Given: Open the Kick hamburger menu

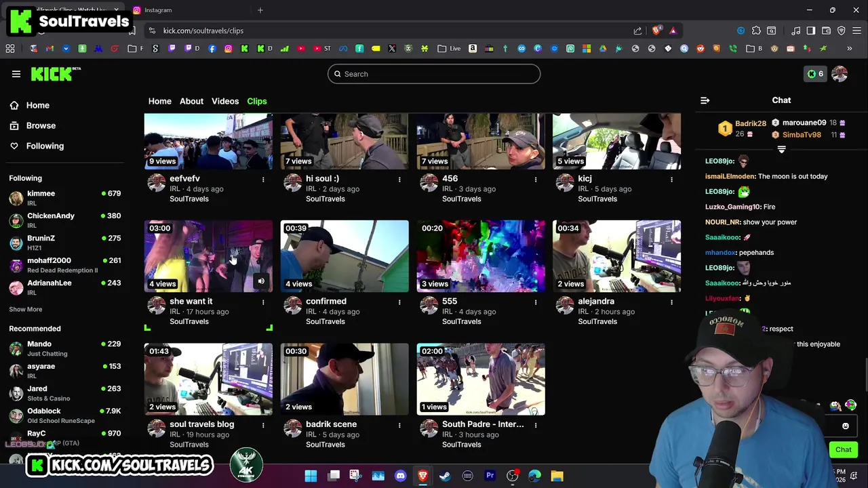Looking at the screenshot, I should (x=16, y=74).
